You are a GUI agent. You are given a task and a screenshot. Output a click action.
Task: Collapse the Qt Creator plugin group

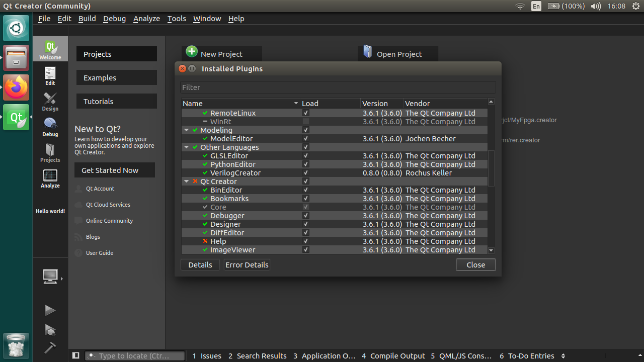(x=186, y=181)
